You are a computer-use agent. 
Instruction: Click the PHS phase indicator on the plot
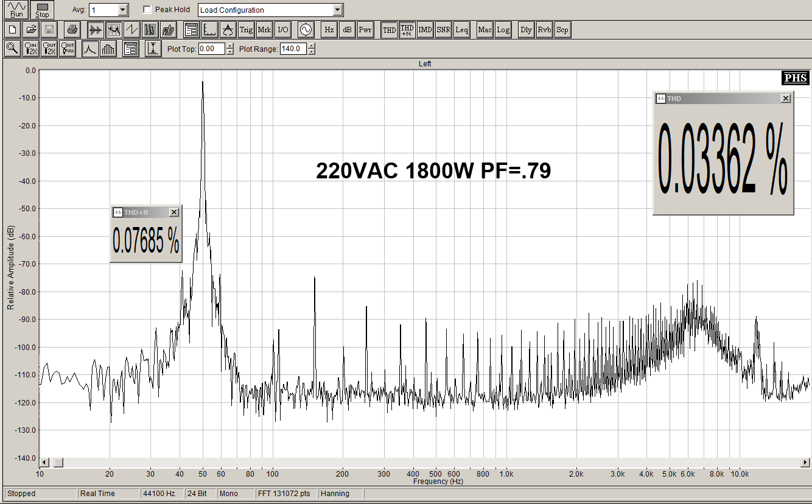(x=795, y=78)
